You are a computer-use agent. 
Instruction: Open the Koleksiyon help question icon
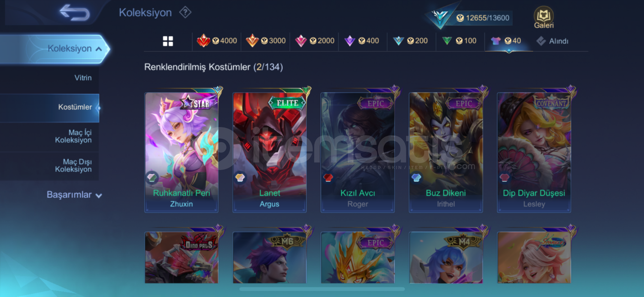click(185, 12)
